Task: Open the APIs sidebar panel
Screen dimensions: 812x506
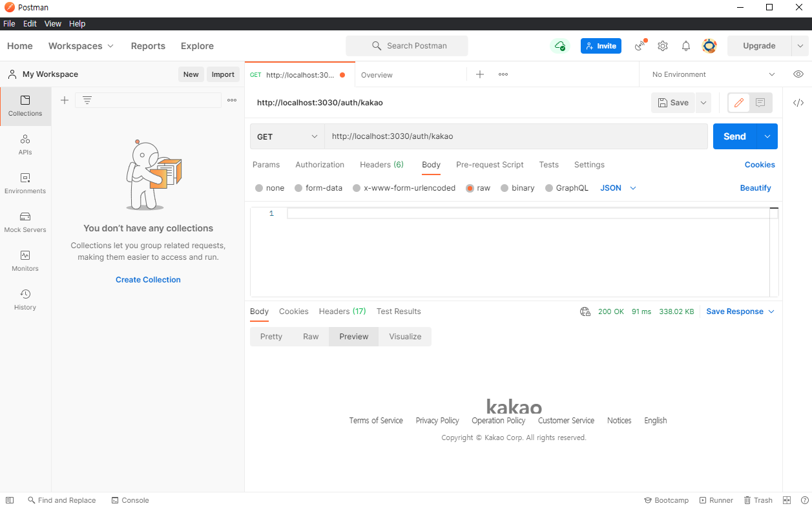Action: click(25, 145)
